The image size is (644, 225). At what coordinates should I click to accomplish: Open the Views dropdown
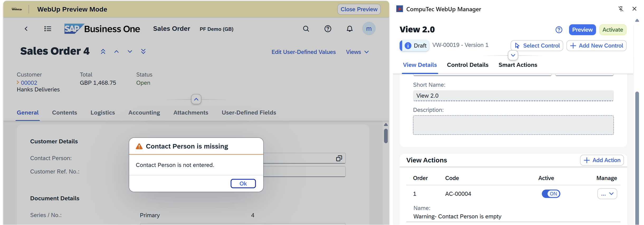pyautogui.click(x=357, y=52)
